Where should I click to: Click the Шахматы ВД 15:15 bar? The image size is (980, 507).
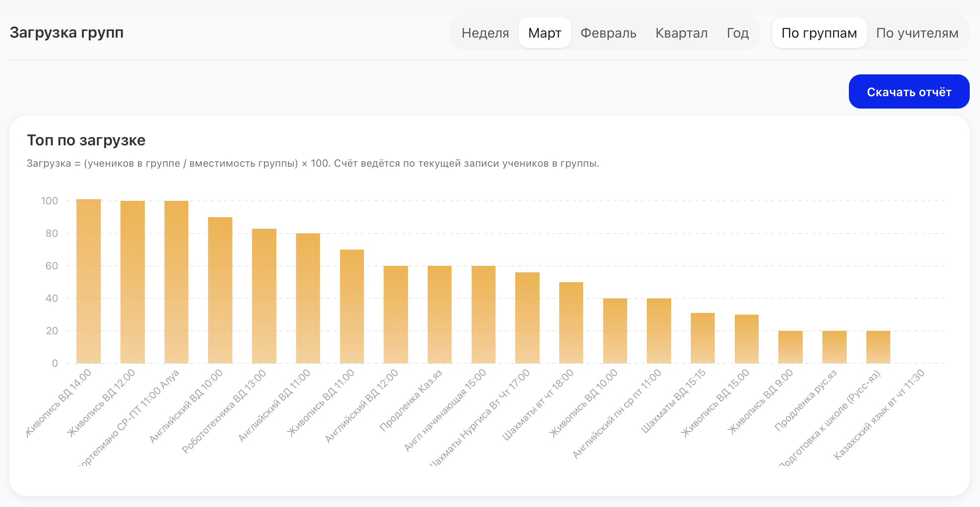(703, 338)
